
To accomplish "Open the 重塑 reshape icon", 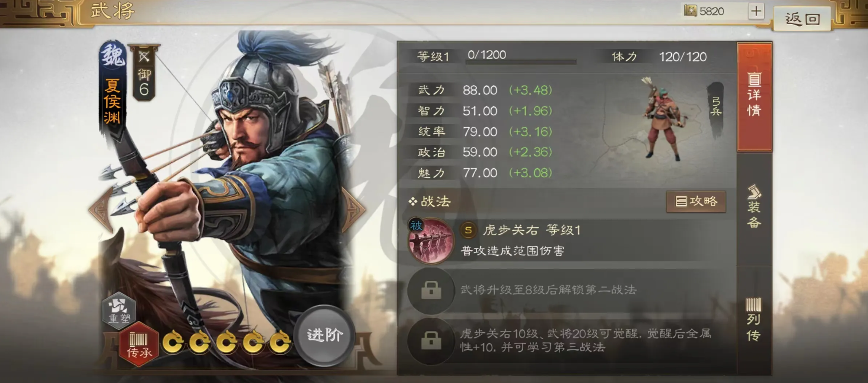I will pos(119,309).
